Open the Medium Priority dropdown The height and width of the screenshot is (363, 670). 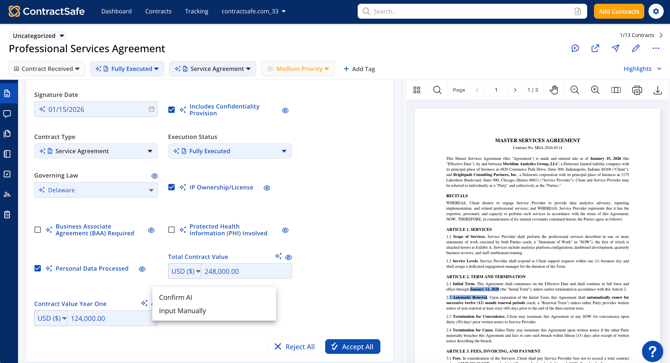(298, 69)
